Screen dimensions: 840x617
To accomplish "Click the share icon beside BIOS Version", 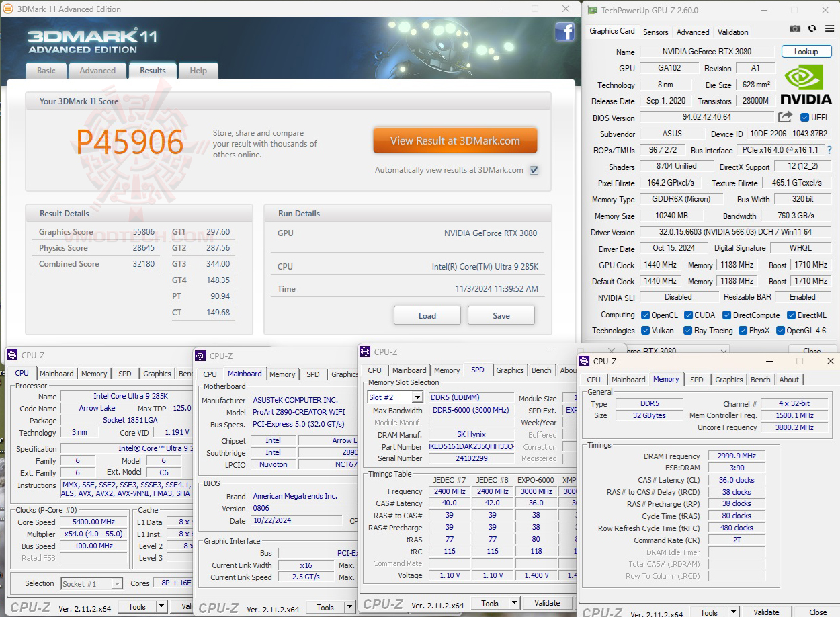I will [785, 117].
